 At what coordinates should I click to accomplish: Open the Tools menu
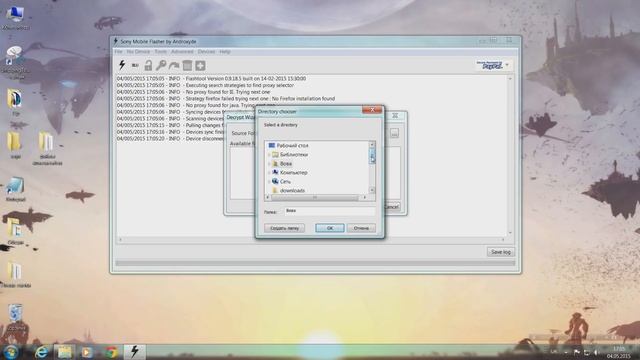[x=160, y=52]
